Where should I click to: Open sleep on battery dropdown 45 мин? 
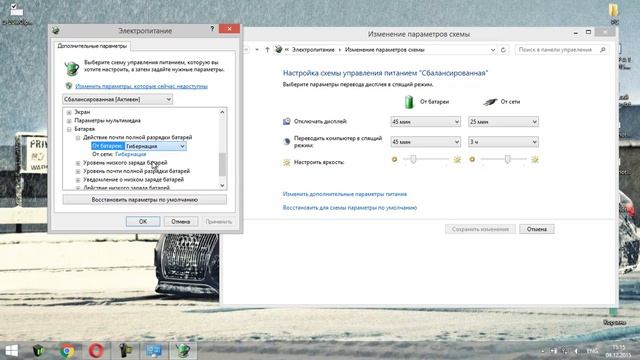pos(425,142)
